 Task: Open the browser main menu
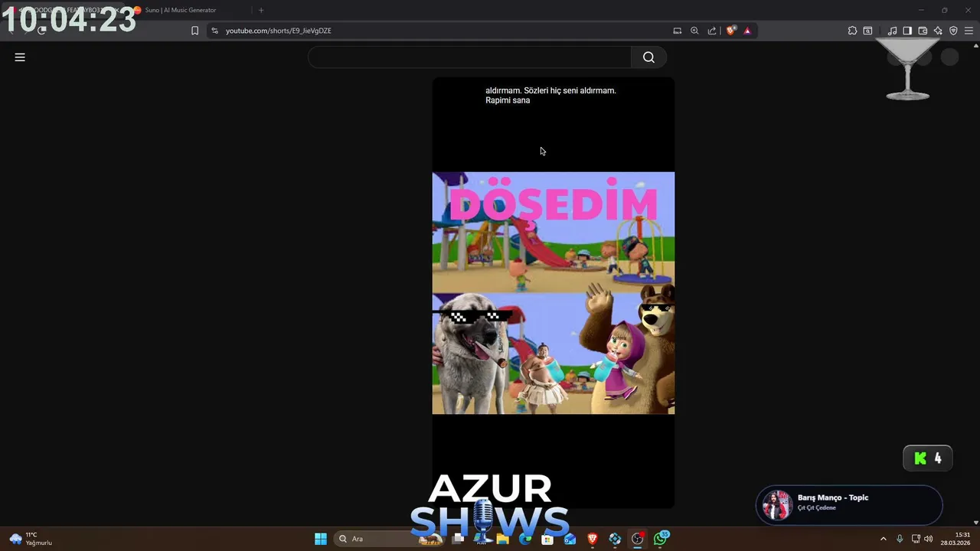tap(969, 31)
